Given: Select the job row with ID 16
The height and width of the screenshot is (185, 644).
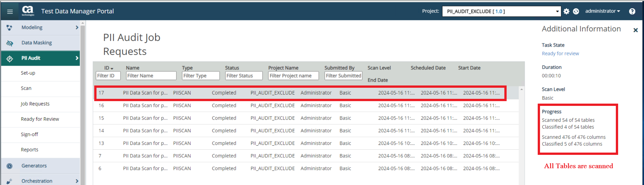Looking at the screenshot, I should pos(306,106).
